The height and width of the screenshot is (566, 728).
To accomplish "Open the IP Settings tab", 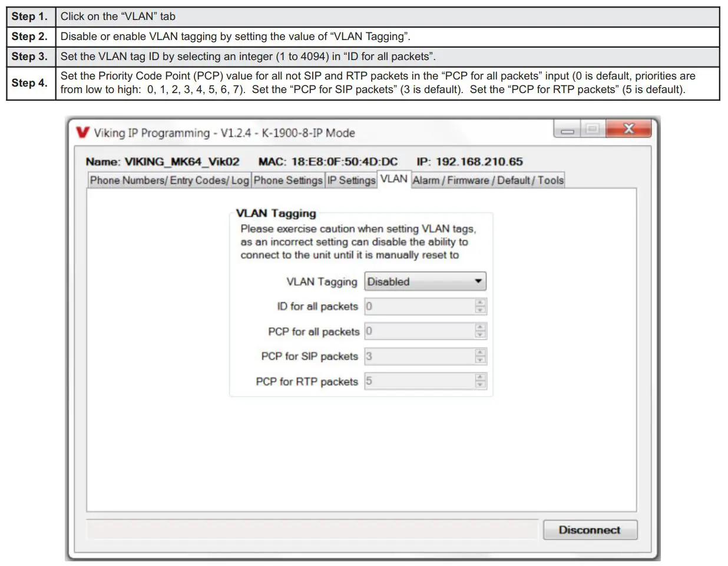I will point(350,180).
